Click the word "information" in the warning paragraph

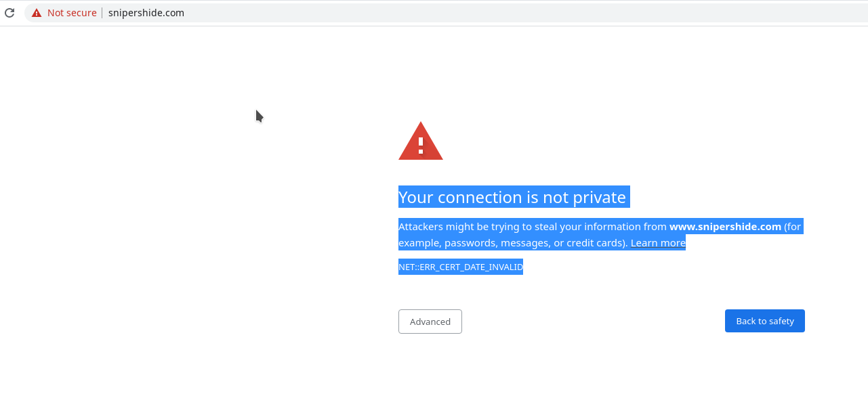pos(616,227)
